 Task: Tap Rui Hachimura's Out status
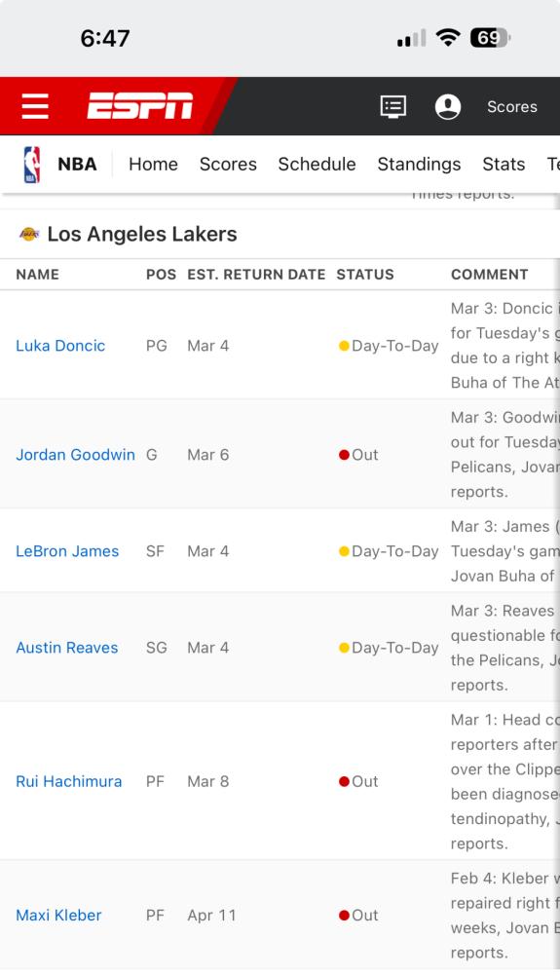[358, 781]
